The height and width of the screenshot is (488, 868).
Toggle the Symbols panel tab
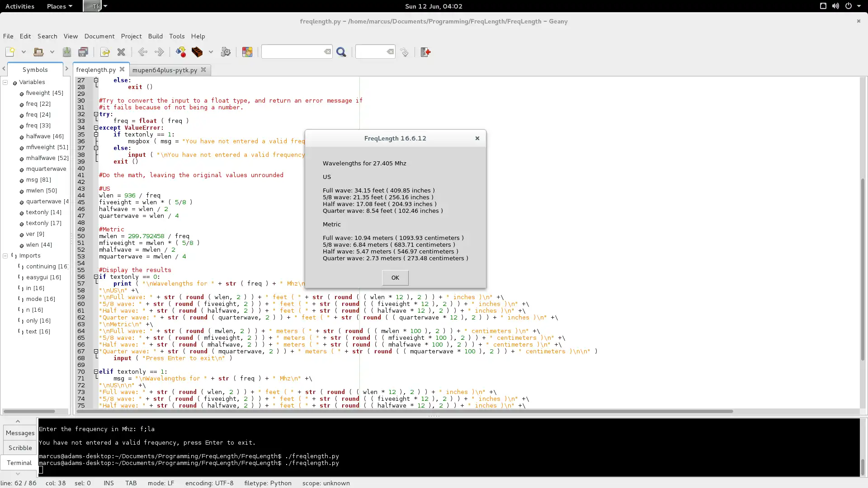click(x=34, y=69)
